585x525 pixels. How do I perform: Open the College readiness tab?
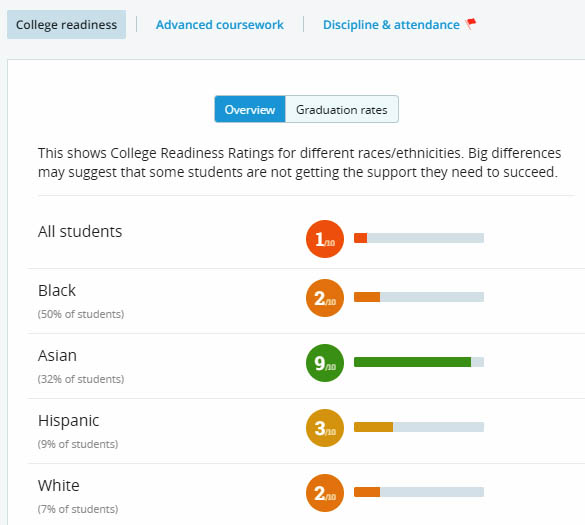(x=66, y=25)
